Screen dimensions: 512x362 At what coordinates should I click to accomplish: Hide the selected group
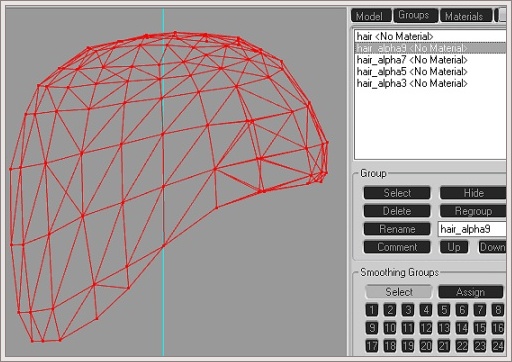click(473, 193)
